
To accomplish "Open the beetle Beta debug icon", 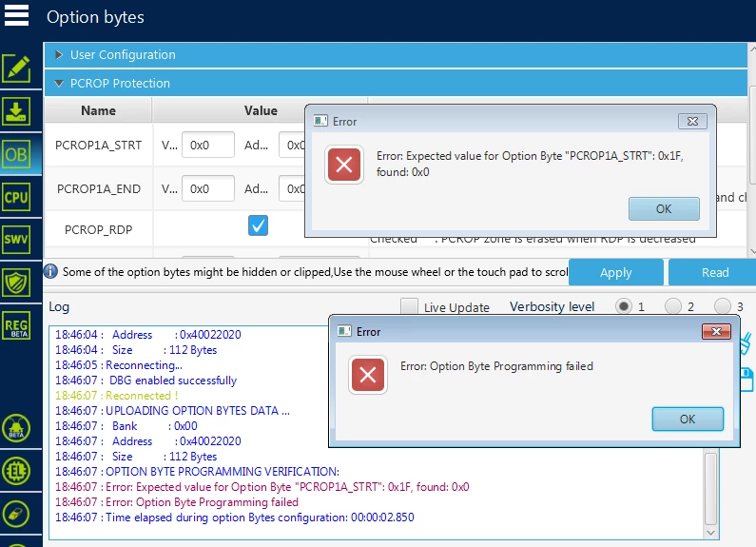I will click(x=16, y=428).
